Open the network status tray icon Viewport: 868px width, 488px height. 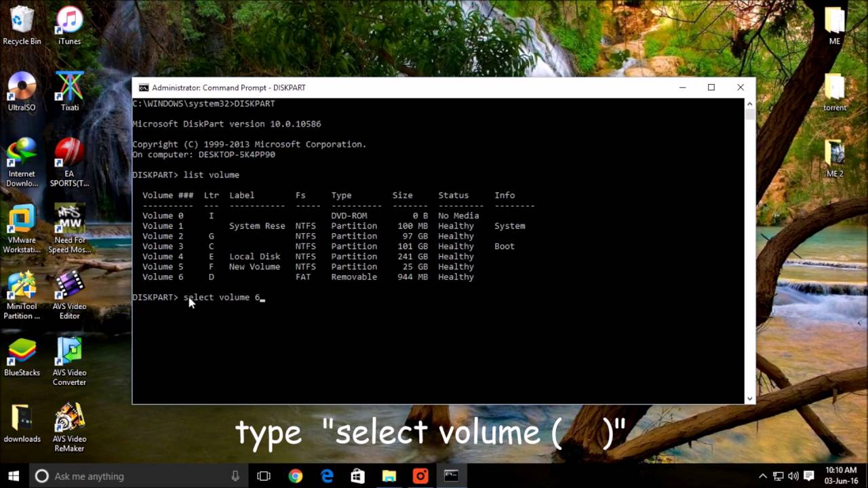pos(778,476)
